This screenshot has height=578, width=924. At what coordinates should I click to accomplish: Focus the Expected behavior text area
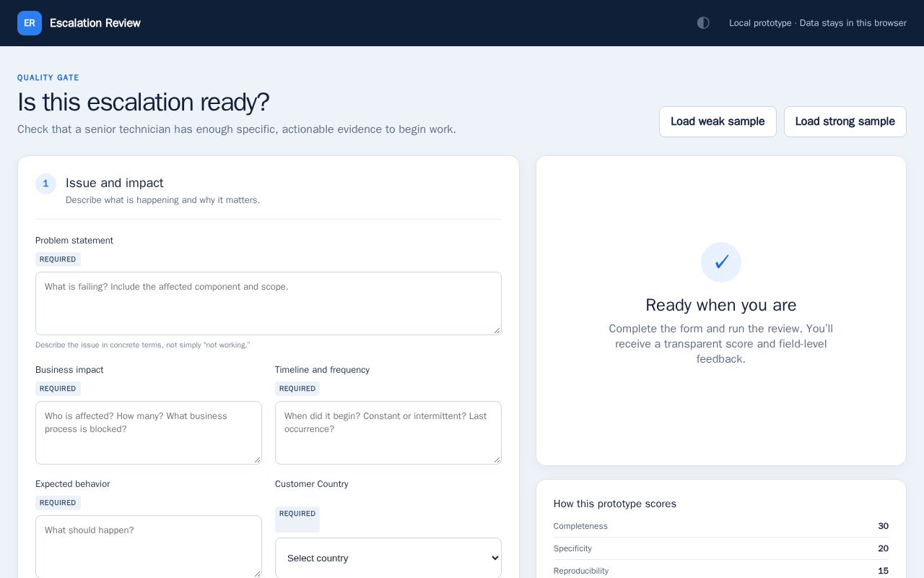[149, 547]
